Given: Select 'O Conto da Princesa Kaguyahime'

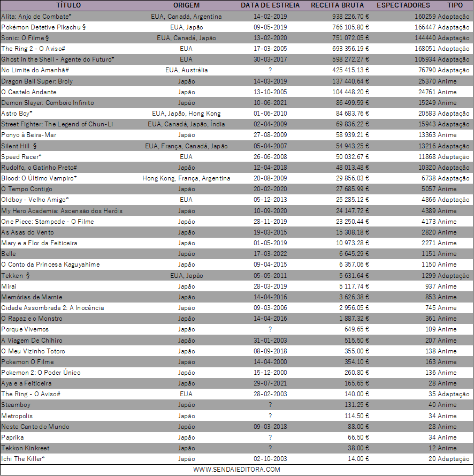Looking at the screenshot, I should pyautogui.click(x=50, y=265).
